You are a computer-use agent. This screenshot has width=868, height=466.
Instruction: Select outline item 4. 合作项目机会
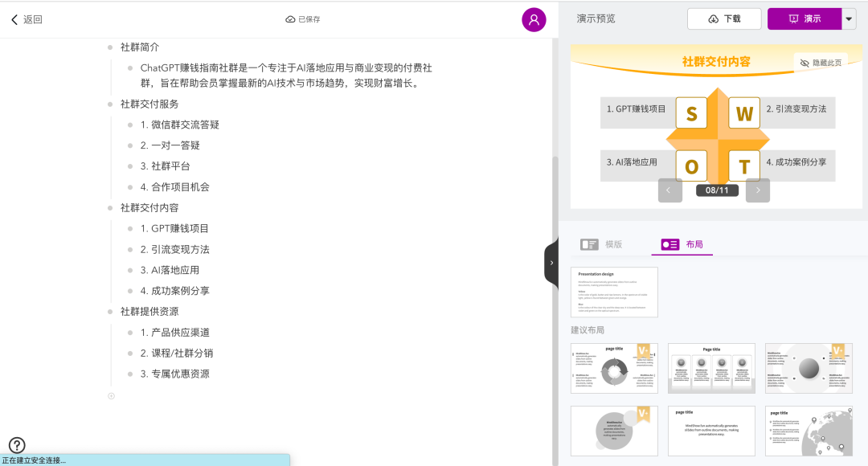[x=175, y=187]
